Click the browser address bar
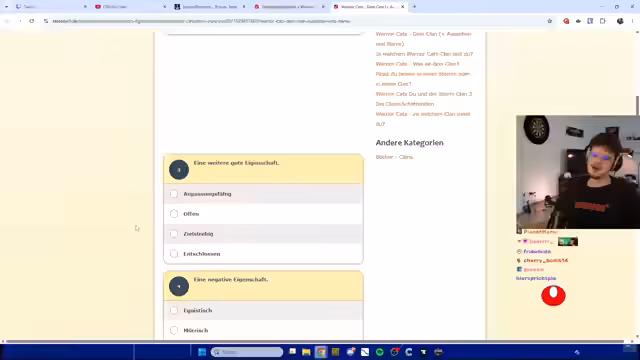This screenshot has height=360, width=640. point(294,21)
